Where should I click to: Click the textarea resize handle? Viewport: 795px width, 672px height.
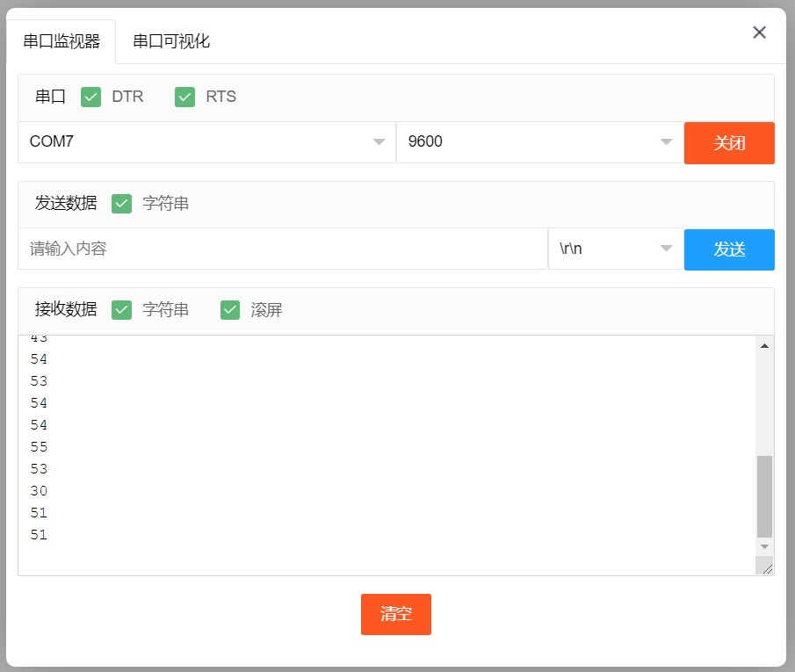[x=767, y=568]
